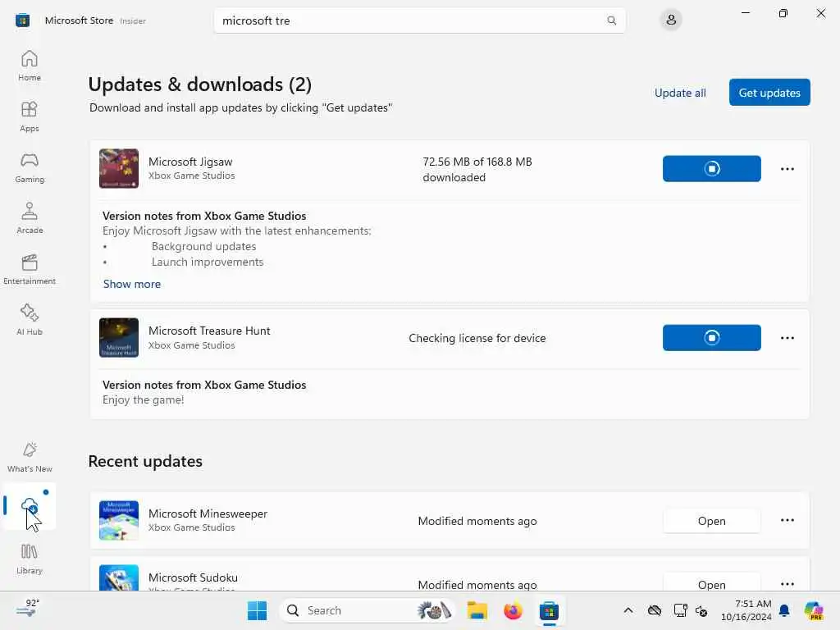Image resolution: width=840 pixels, height=630 pixels.
Task: Open the Library section
Action: click(30, 559)
